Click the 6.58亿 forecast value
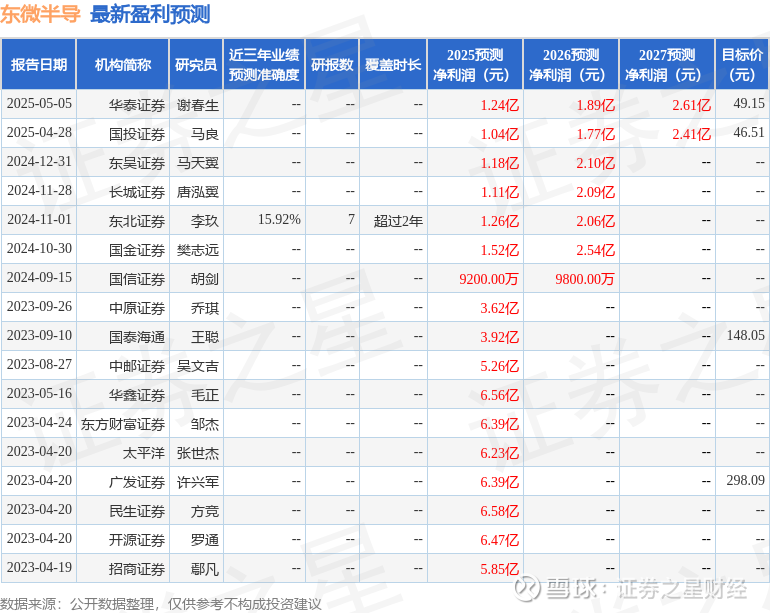Viewport: 770px width, 613px height. pos(499,511)
